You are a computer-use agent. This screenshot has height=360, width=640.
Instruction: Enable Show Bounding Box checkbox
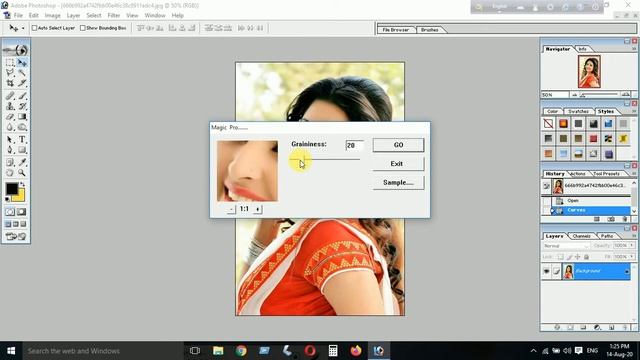tap(83, 28)
